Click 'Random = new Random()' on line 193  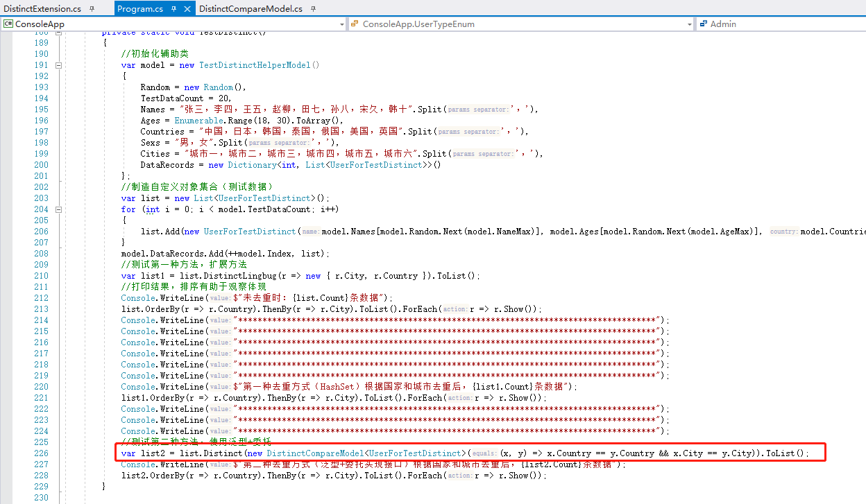point(192,87)
